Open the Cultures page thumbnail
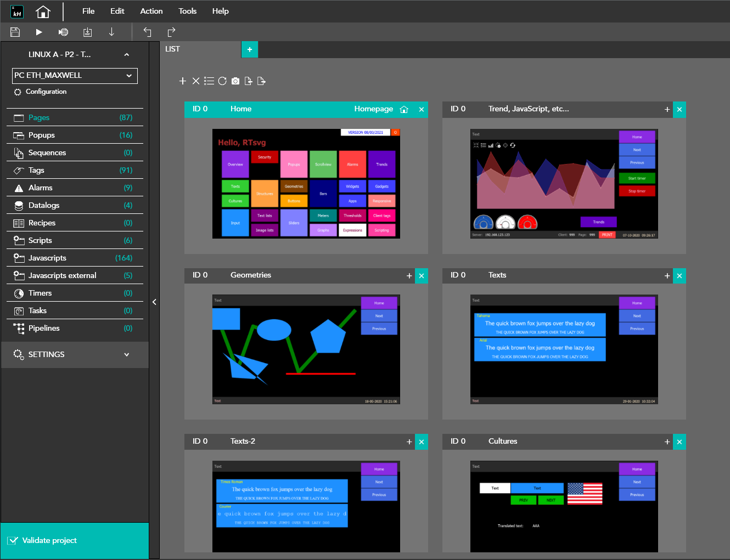730x560 pixels. click(564, 506)
